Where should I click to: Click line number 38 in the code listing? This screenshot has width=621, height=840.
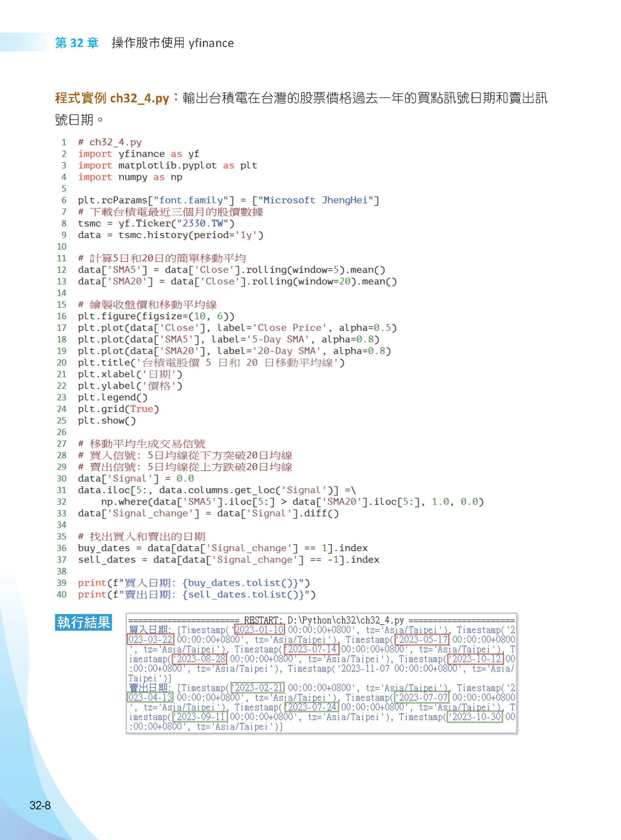click(62, 572)
